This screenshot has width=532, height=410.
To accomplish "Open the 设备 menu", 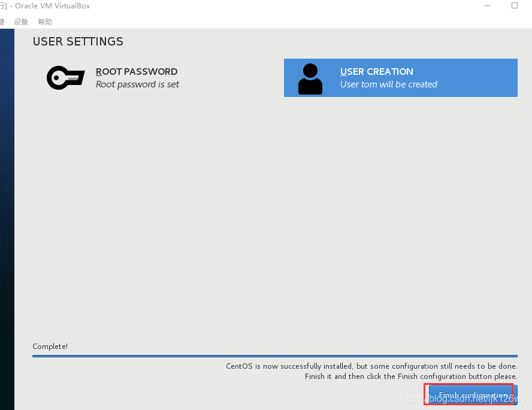I will tap(21, 22).
